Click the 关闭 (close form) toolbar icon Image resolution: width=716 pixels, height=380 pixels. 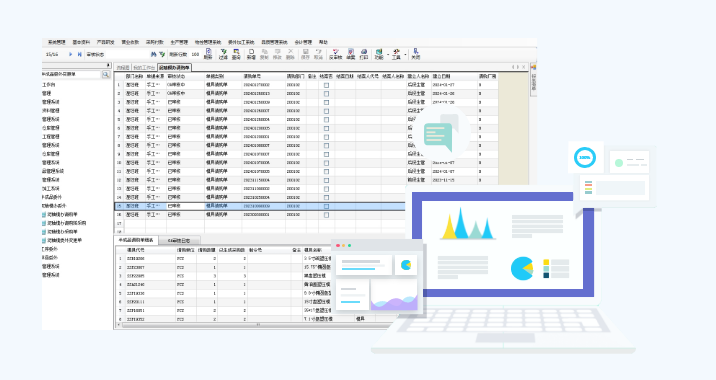click(x=415, y=54)
